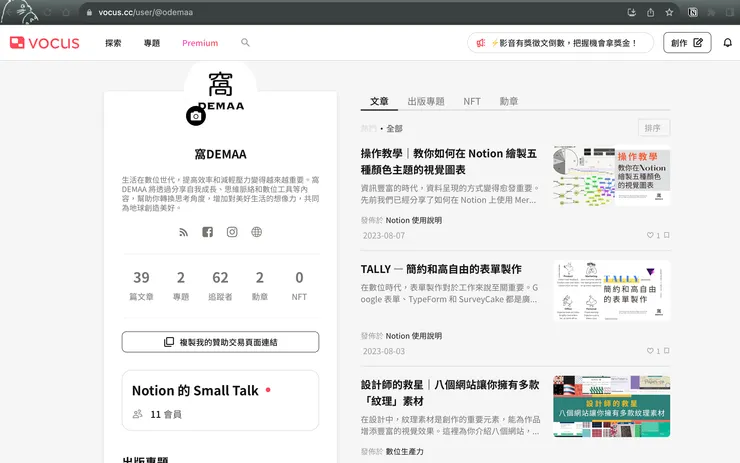The height and width of the screenshot is (463, 740).
Task: Click 複製我的贊助交易頁面連結 button
Action: (220, 342)
